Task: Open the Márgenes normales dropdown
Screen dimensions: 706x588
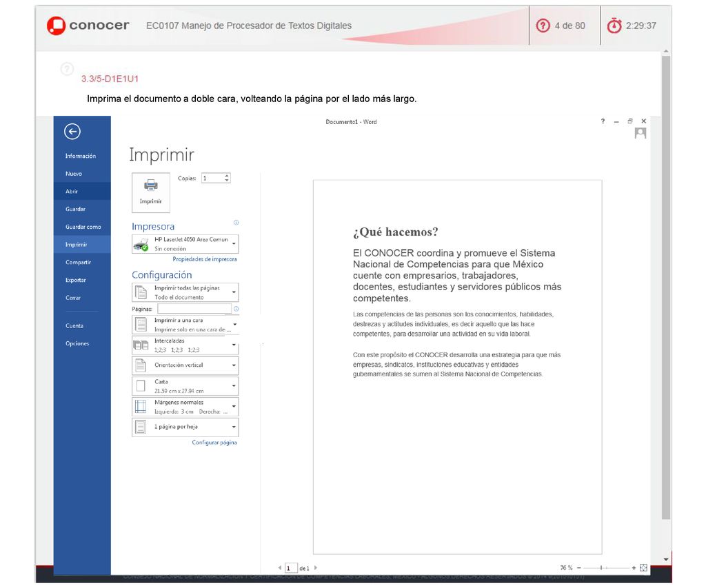Action: click(x=185, y=407)
